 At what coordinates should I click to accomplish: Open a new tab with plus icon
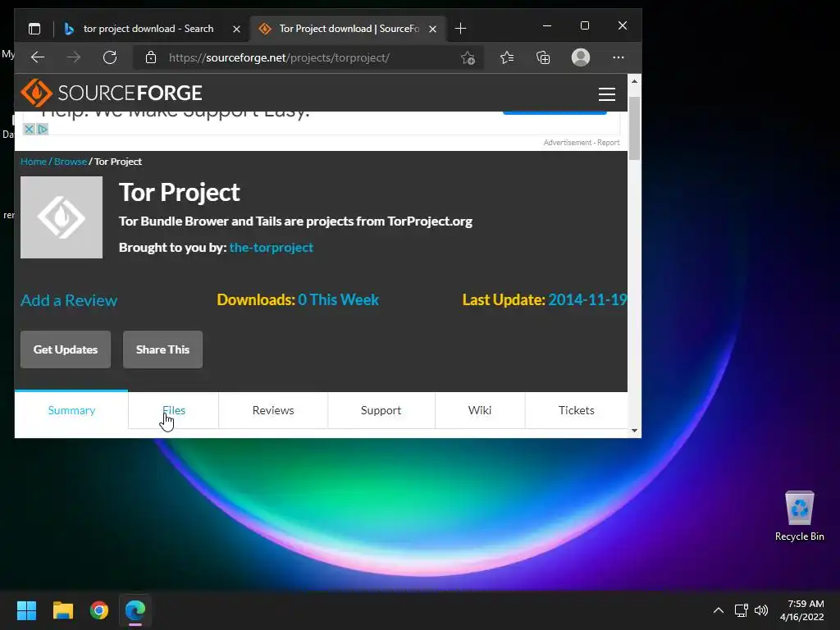460,29
